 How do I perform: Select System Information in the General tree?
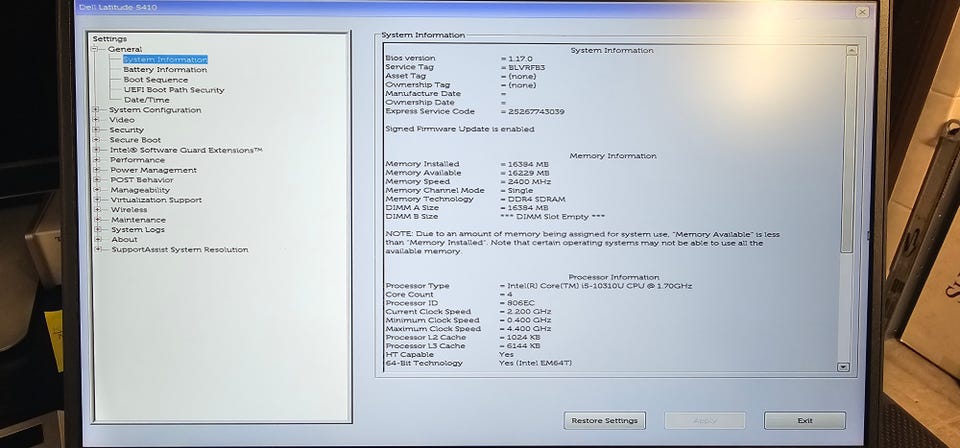[x=165, y=59]
